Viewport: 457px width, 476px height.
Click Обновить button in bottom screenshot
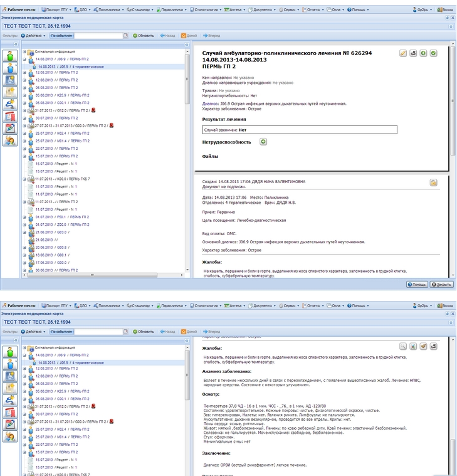[144, 332]
